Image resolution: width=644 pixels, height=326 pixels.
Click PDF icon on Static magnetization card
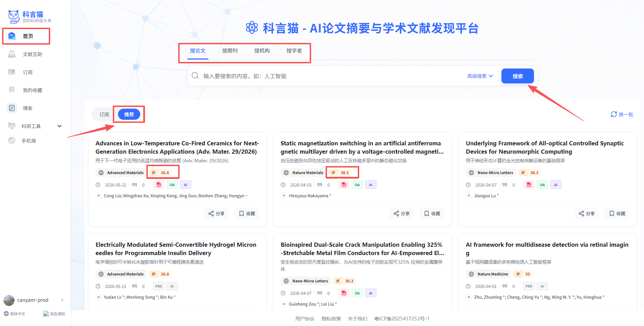pyautogui.click(x=344, y=185)
